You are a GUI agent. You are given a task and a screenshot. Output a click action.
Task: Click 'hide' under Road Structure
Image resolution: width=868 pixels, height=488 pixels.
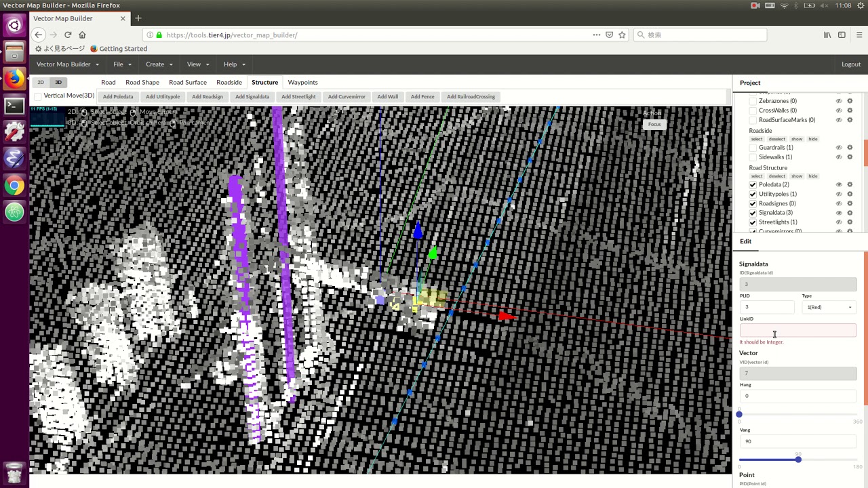pos(813,176)
